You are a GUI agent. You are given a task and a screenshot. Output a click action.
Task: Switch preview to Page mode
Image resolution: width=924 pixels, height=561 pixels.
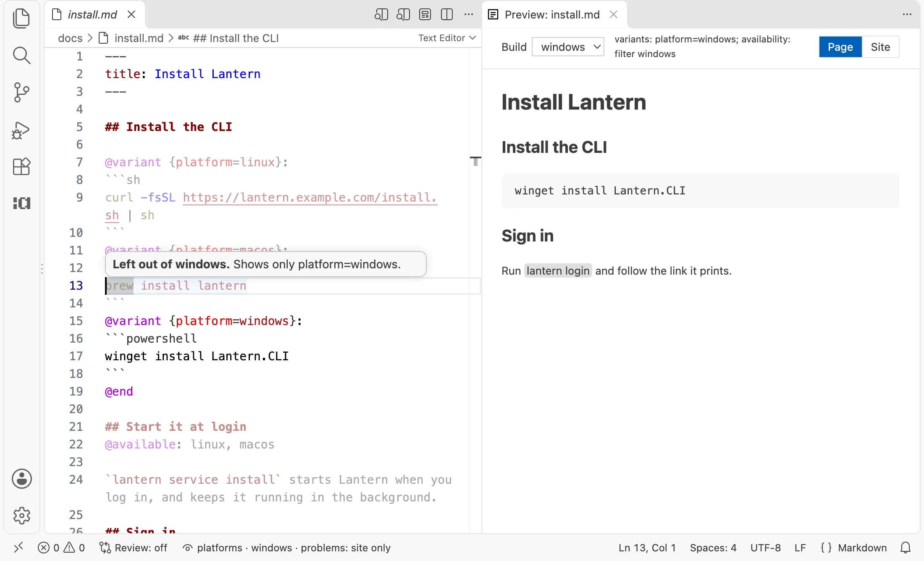pyautogui.click(x=840, y=47)
